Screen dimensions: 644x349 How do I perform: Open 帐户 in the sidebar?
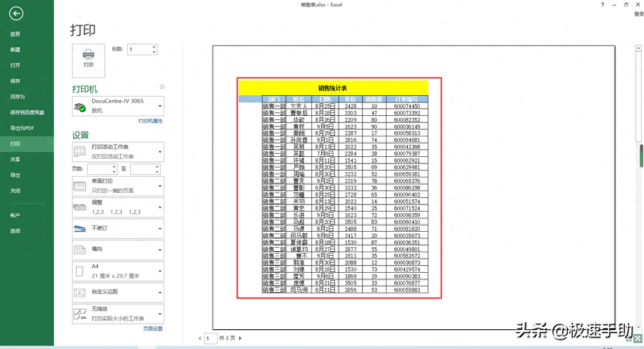[27, 216]
